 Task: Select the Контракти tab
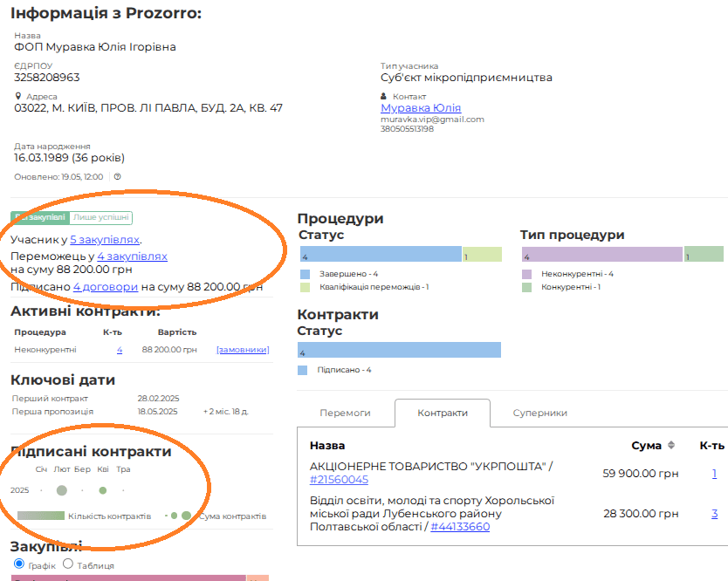(442, 413)
